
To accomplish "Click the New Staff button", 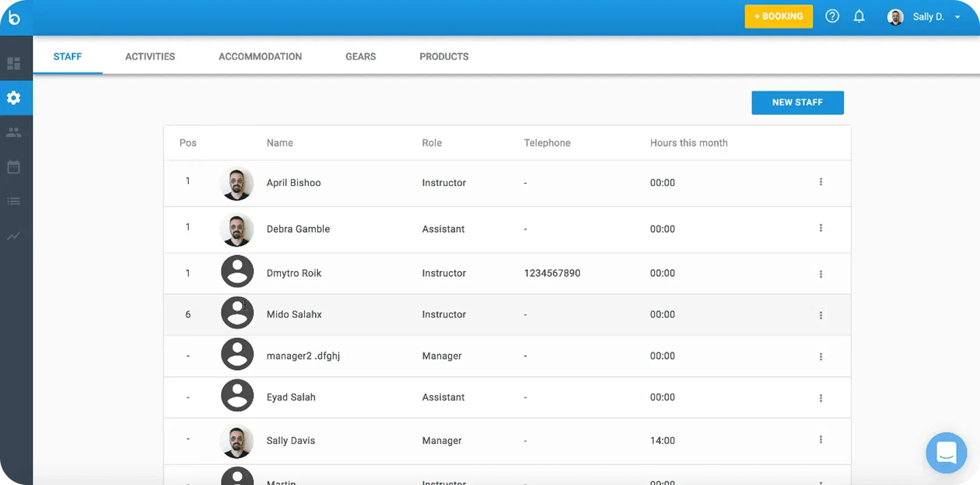I will click(797, 102).
